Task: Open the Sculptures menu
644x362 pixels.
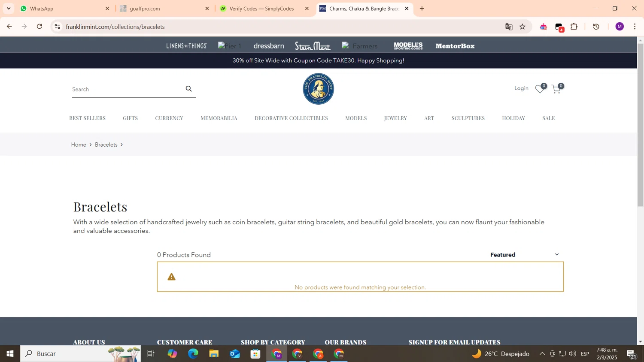Action: (468, 118)
